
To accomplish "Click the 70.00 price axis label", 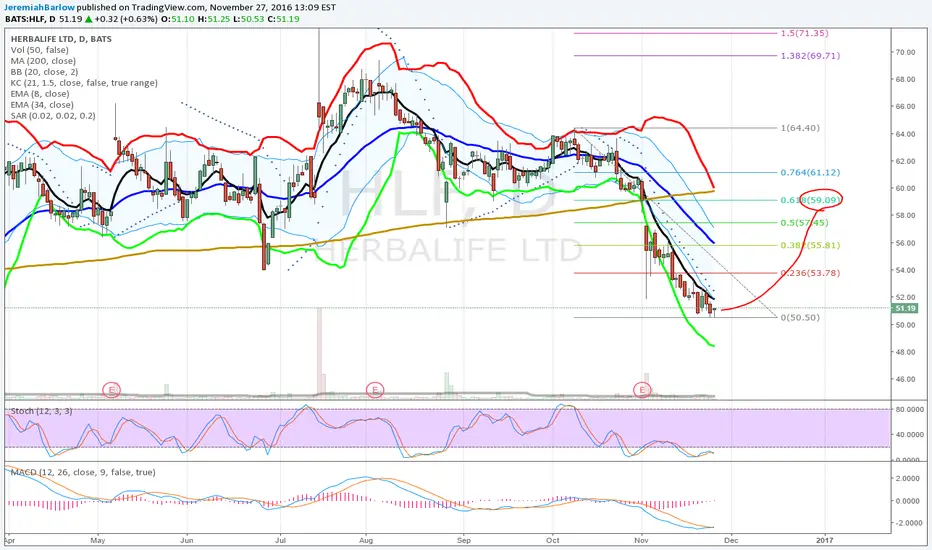I will point(906,52).
